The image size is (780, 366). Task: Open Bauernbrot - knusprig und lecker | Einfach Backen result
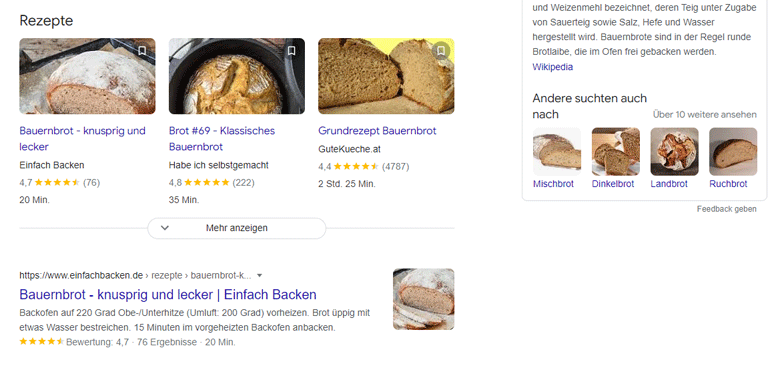pos(168,294)
